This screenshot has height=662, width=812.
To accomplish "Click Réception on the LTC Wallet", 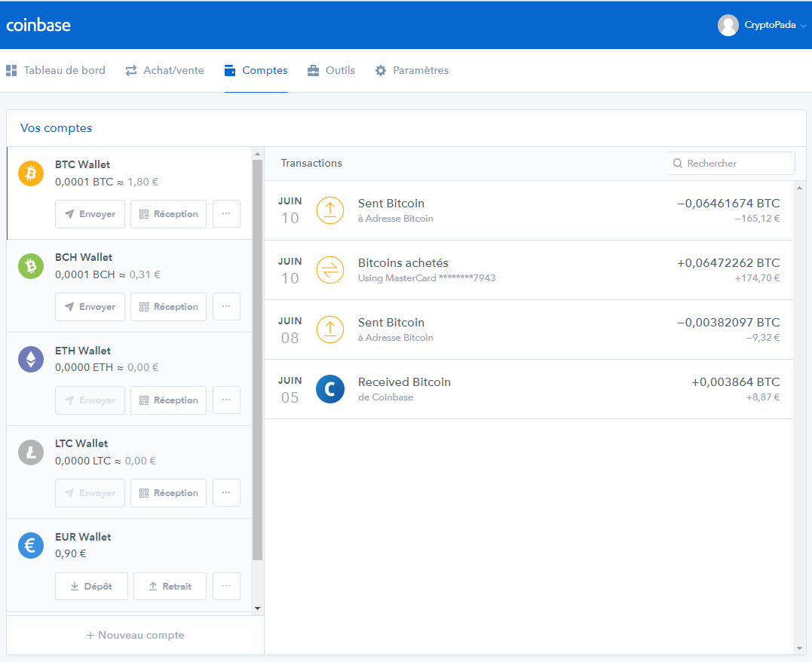I will coord(168,492).
